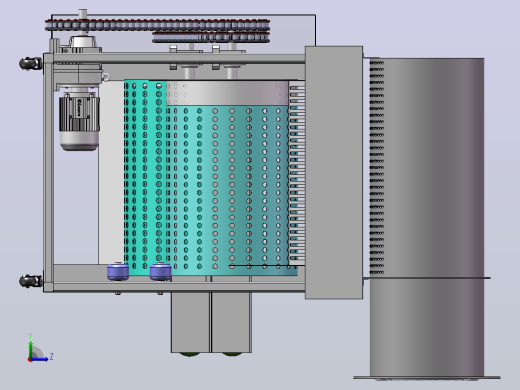Select the gray rectangular housing beside drum
Viewport: 520px width, 390px height.
[x=334, y=172]
